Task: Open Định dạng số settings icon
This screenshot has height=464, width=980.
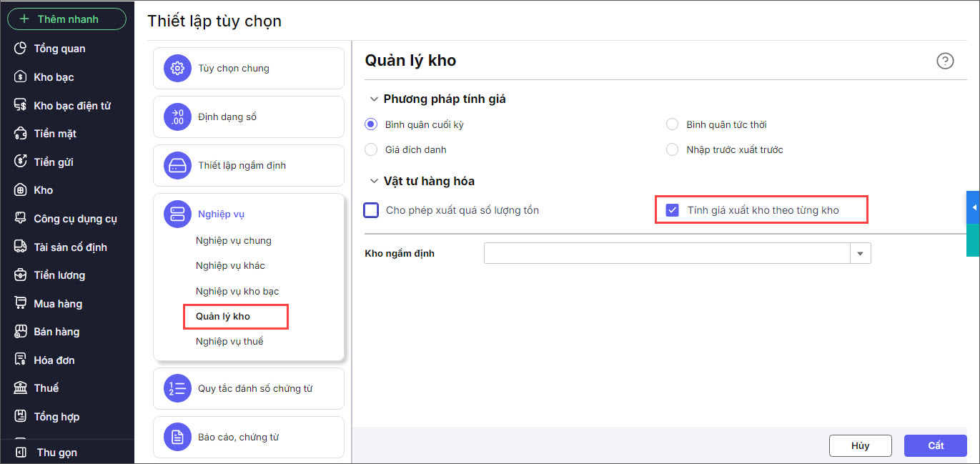Action: [177, 117]
